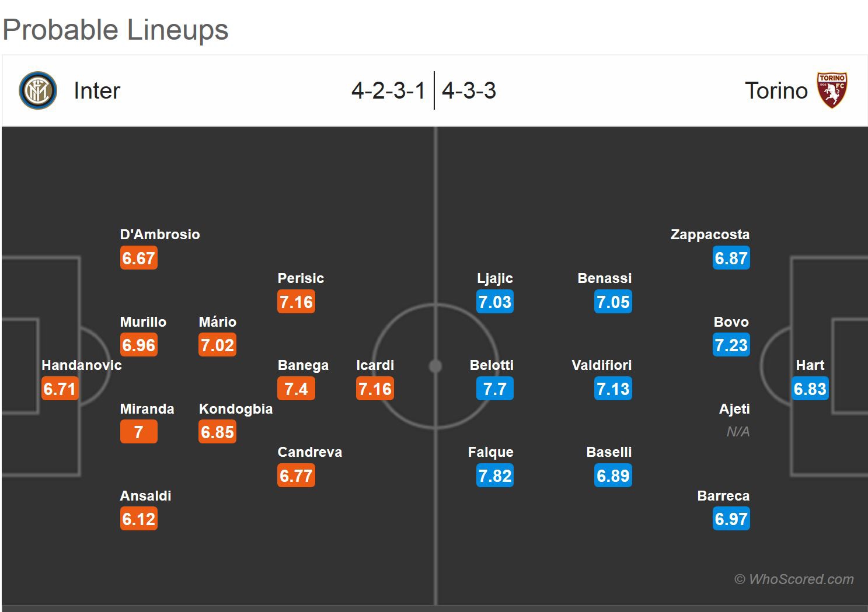Click Handanovic's 6.71 rating badge
The width and height of the screenshot is (868, 612).
click(60, 389)
